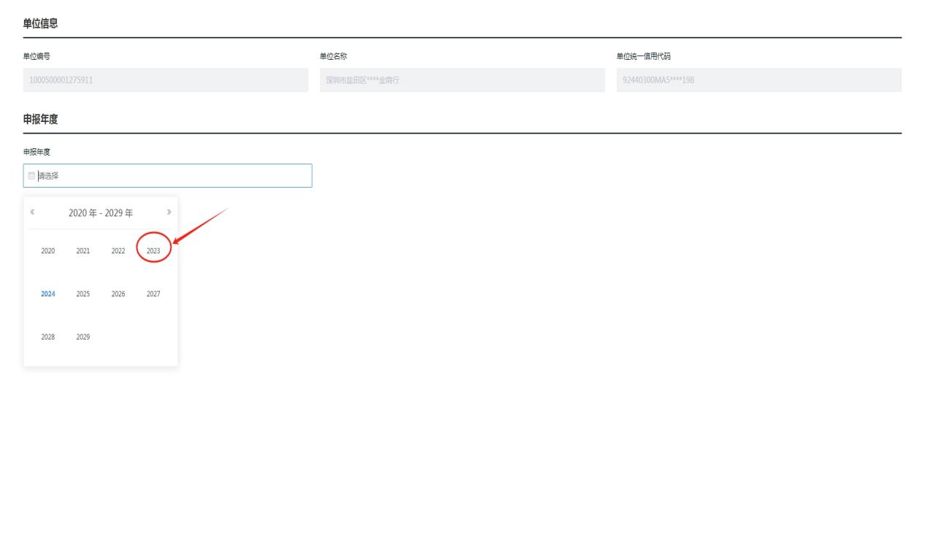Choose year 2028 in the bottom row
Viewport: 925px width, 560px height.
tap(48, 337)
